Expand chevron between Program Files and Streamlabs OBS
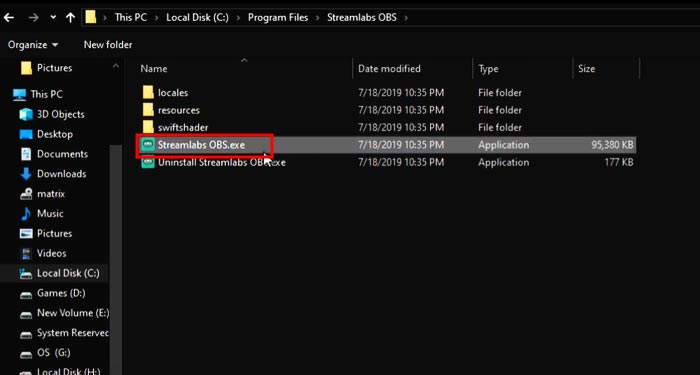700x375 pixels. click(317, 18)
